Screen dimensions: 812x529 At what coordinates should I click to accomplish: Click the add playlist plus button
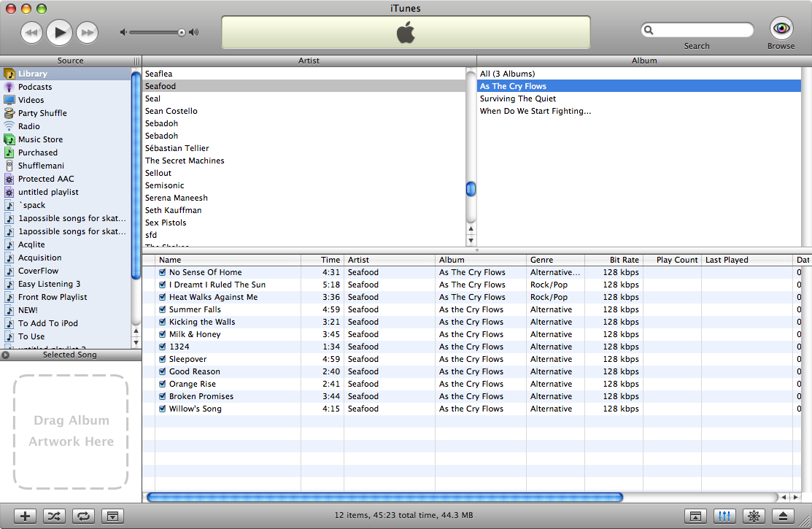(25, 516)
